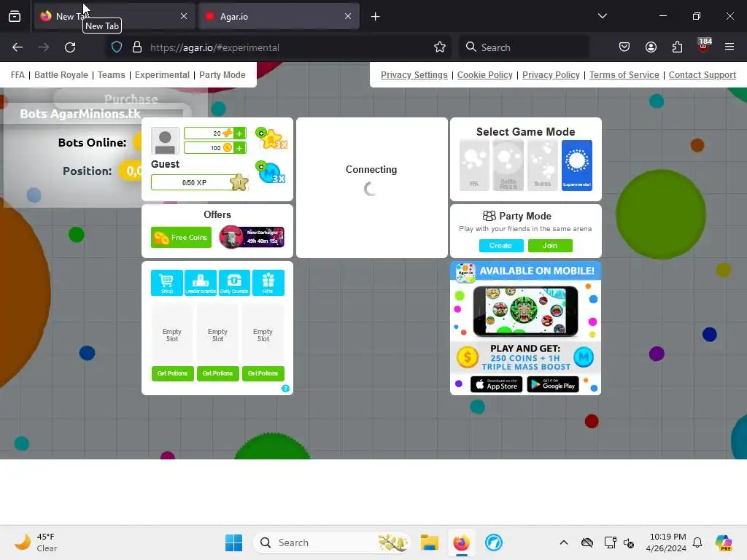The image size is (747, 560).
Task: Open potions help question mark
Action: [285, 388]
